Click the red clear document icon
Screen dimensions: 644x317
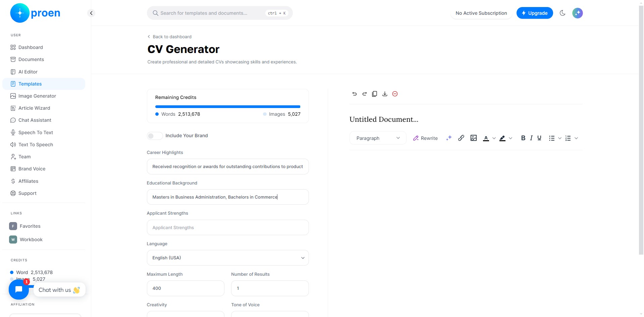395,94
